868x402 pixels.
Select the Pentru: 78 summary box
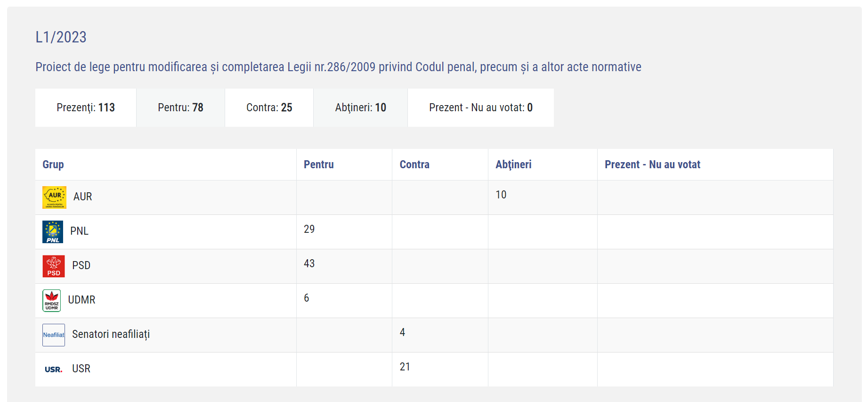click(x=181, y=107)
